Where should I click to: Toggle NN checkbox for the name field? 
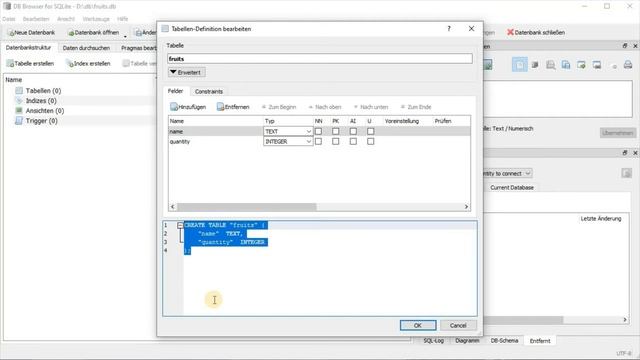point(318,131)
